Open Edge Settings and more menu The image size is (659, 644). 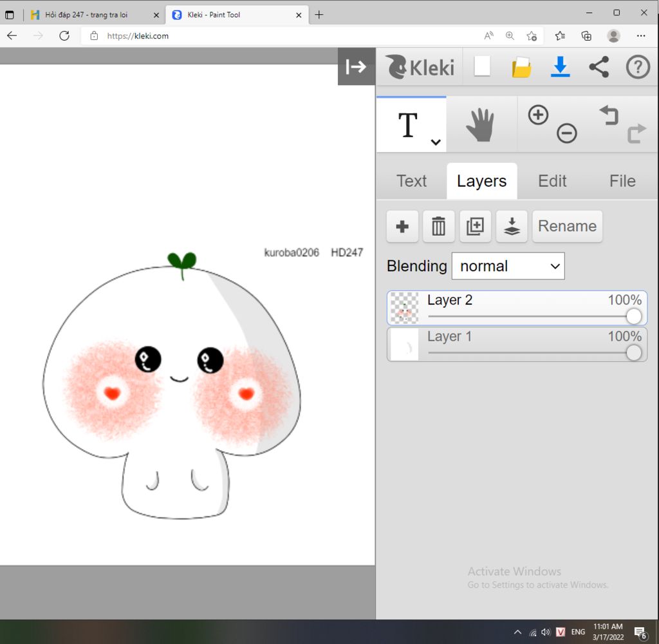tap(641, 36)
